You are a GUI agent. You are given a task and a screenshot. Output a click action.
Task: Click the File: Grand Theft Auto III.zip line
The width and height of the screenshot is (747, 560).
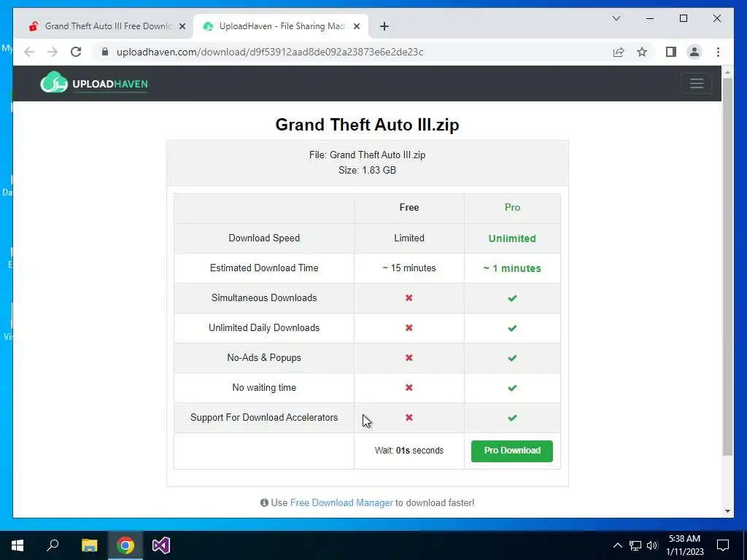click(368, 155)
